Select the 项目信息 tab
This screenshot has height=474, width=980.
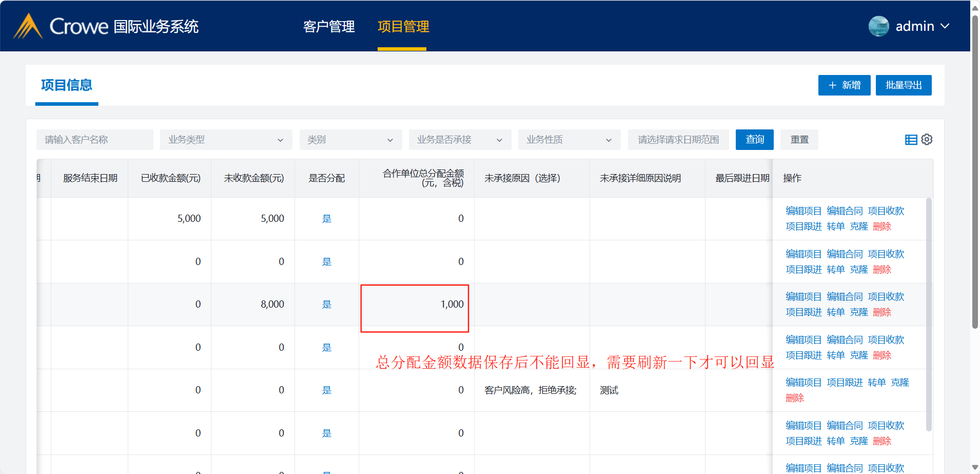tap(67, 85)
